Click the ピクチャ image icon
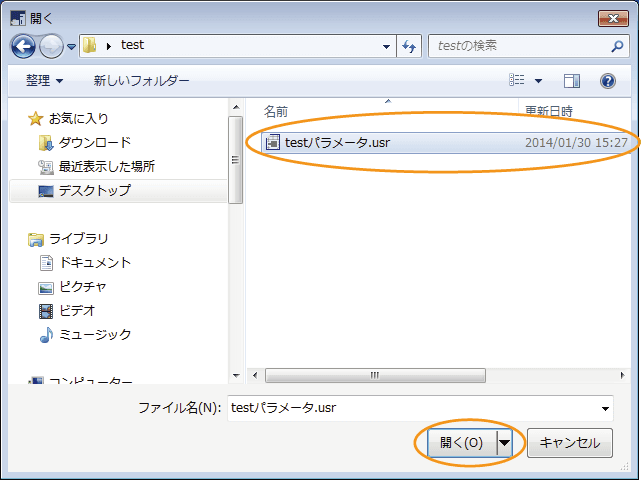The width and height of the screenshot is (642, 480). tap(46, 288)
